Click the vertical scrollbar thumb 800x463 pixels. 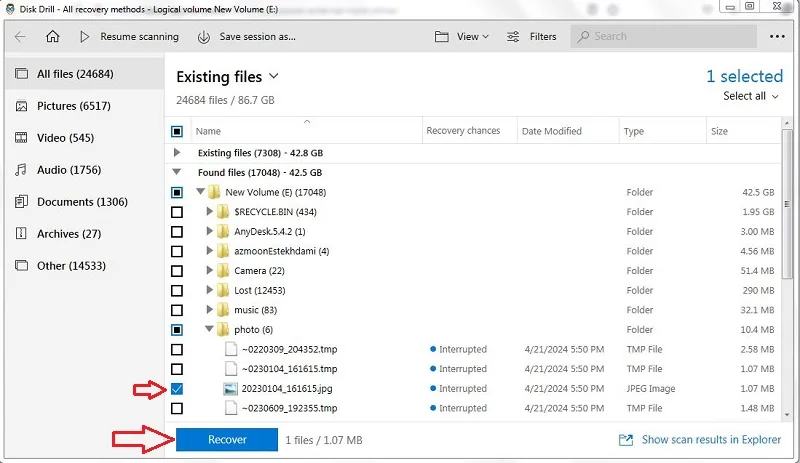coord(787,204)
